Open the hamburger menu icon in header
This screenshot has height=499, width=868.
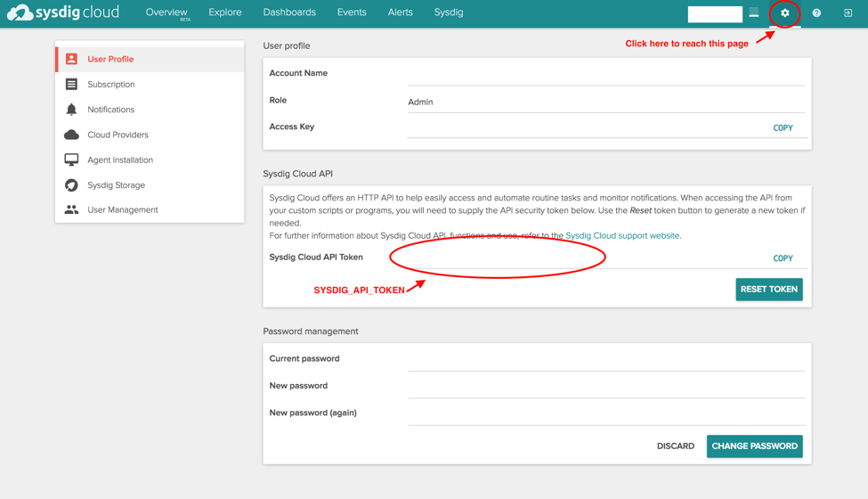coord(754,12)
